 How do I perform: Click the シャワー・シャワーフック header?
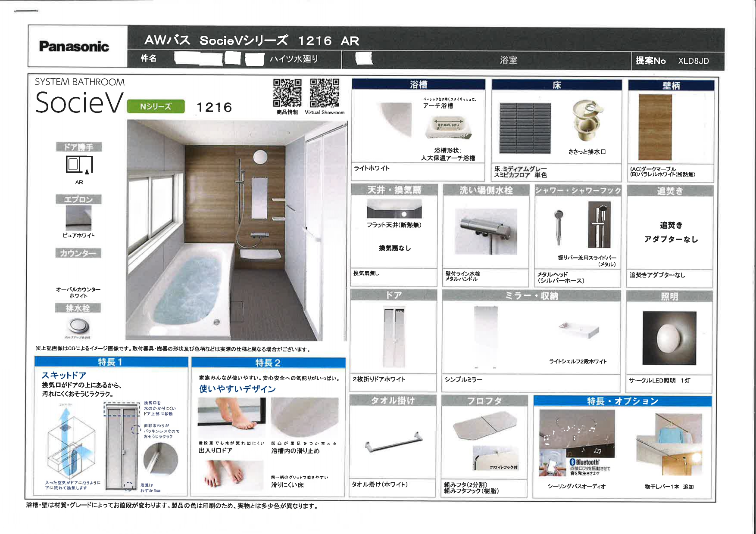tap(578, 190)
